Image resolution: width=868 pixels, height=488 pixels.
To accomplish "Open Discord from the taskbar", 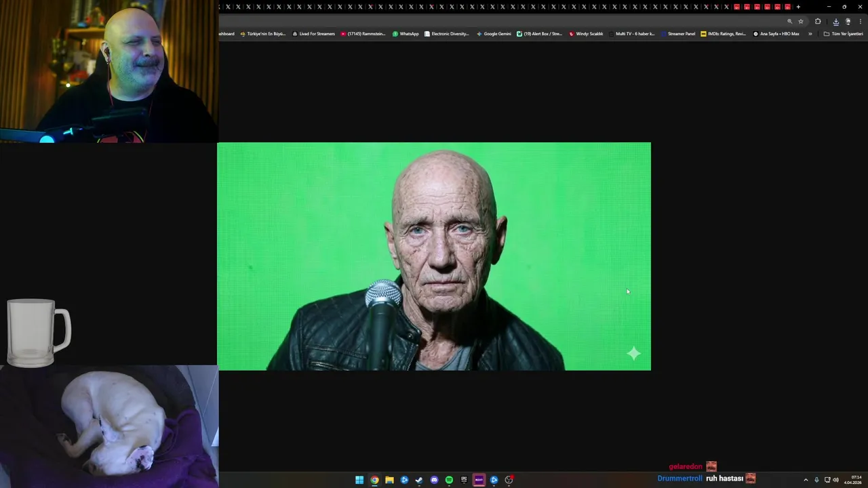I will pyautogui.click(x=434, y=480).
